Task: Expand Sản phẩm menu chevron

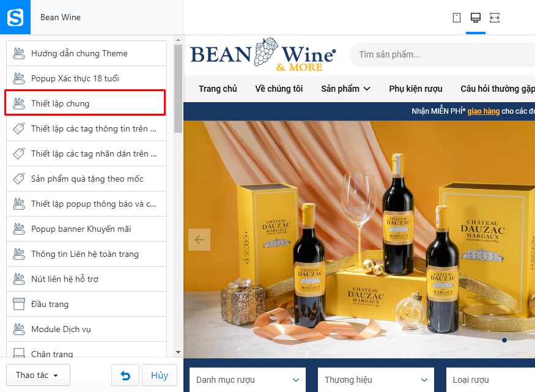Action: [x=367, y=89]
